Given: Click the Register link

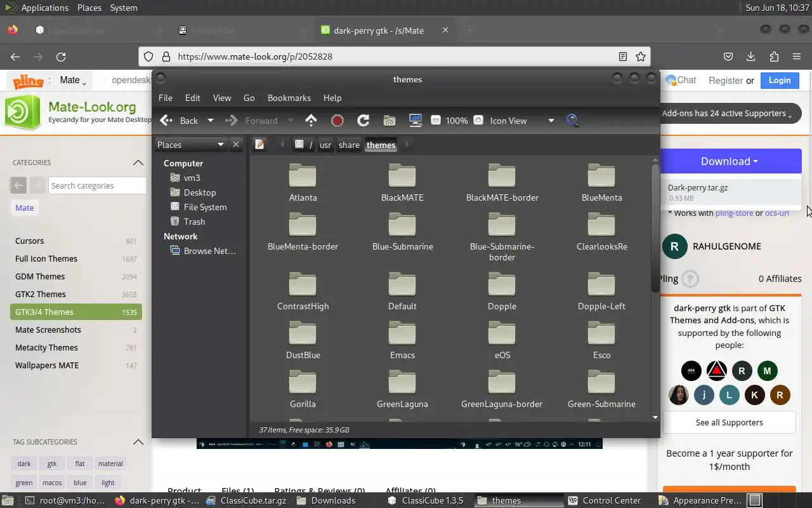Looking at the screenshot, I should click(x=726, y=81).
